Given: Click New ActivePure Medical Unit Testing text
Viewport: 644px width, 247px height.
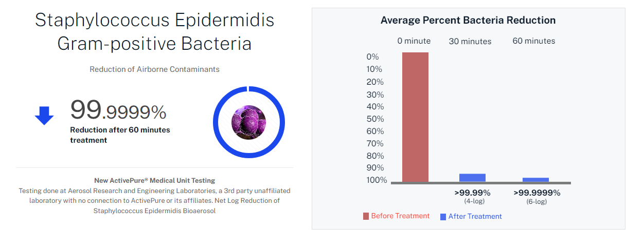Looking at the screenshot, I should [x=154, y=181].
